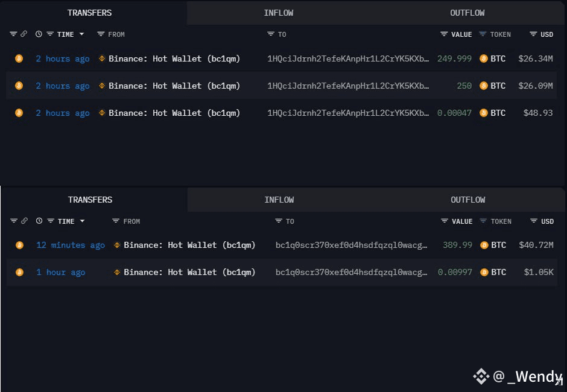This screenshot has width=567, height=392.
Task: Filter by FROM column in the lower panel
Action: point(116,221)
